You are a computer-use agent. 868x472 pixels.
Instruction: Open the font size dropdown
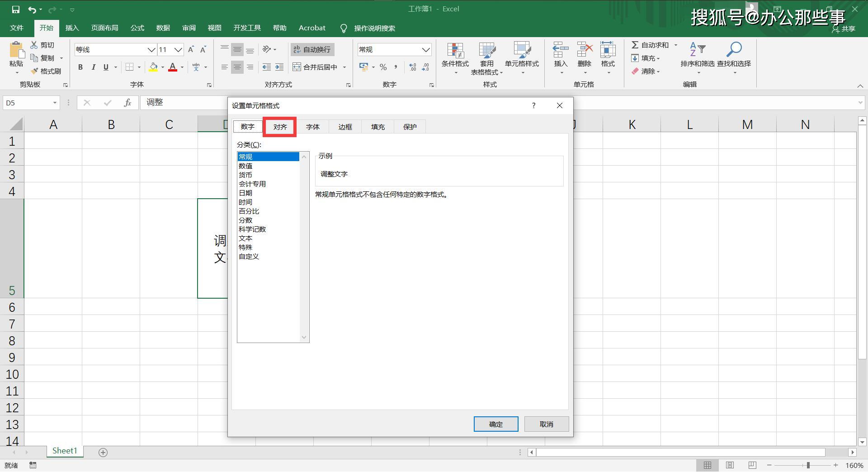[178, 49]
